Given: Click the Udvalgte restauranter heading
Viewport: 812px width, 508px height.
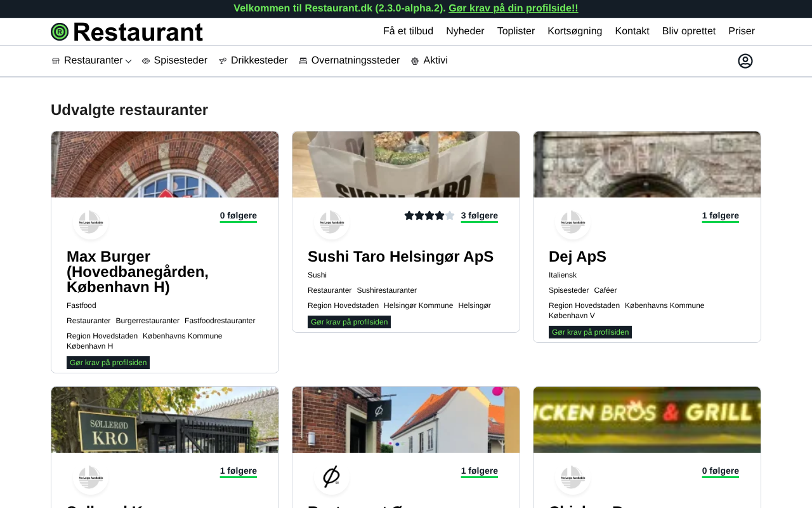Looking at the screenshot, I should pyautogui.click(x=129, y=110).
